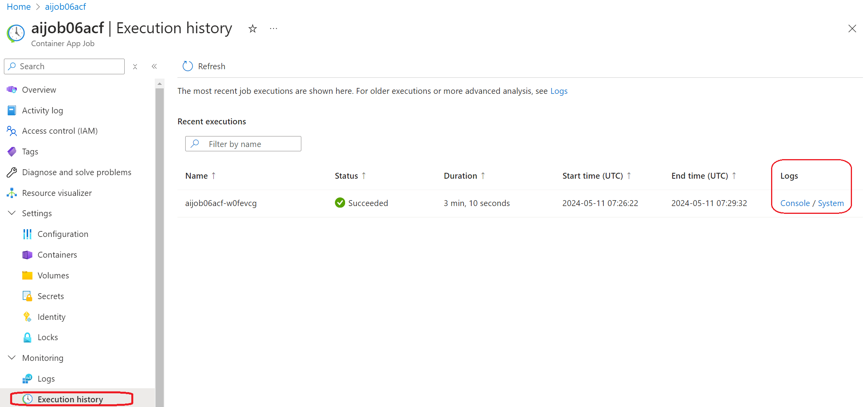
Task: Open System logs for the execution
Action: point(830,203)
